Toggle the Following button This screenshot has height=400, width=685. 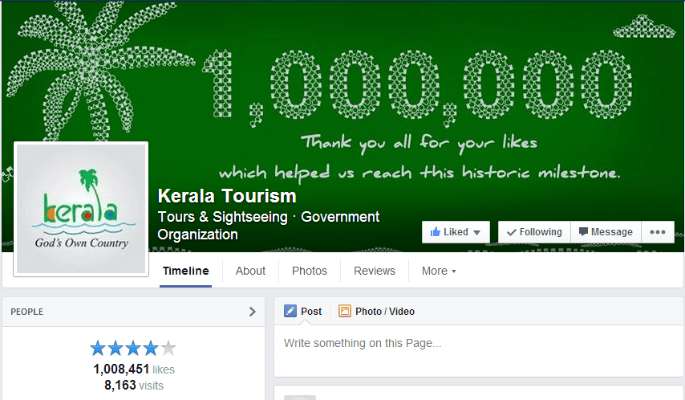point(534,232)
